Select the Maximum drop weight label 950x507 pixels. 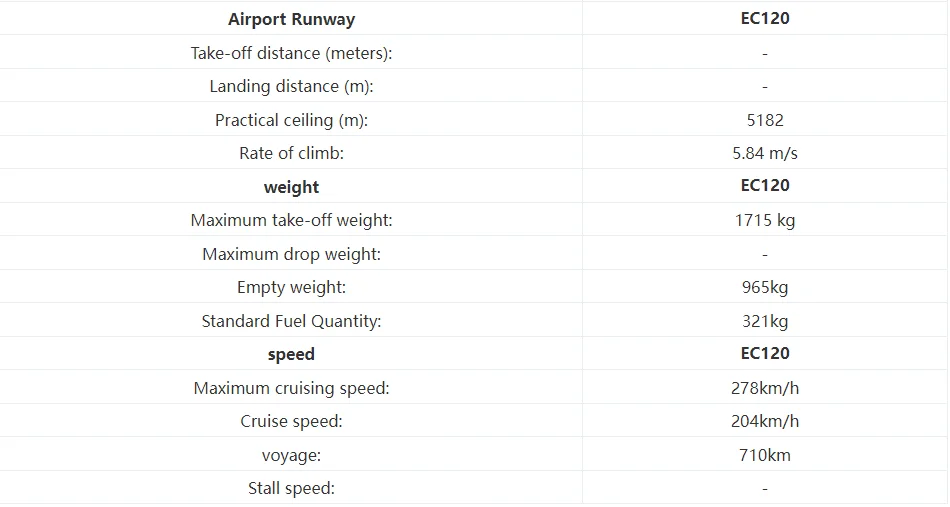point(291,254)
